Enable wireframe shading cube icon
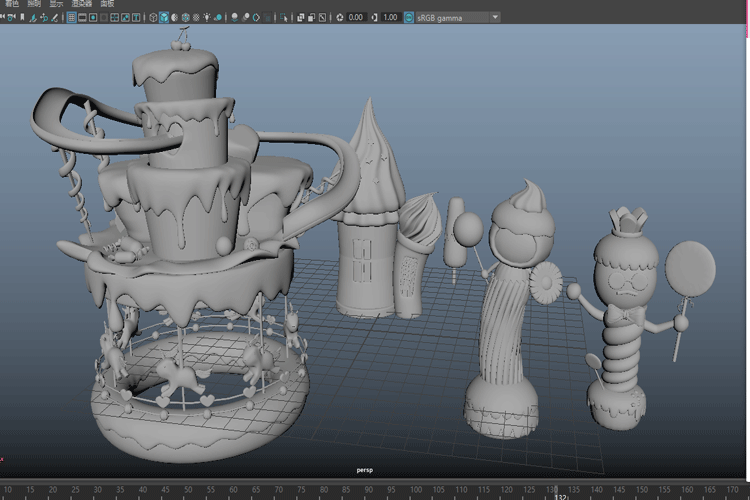 [153, 17]
